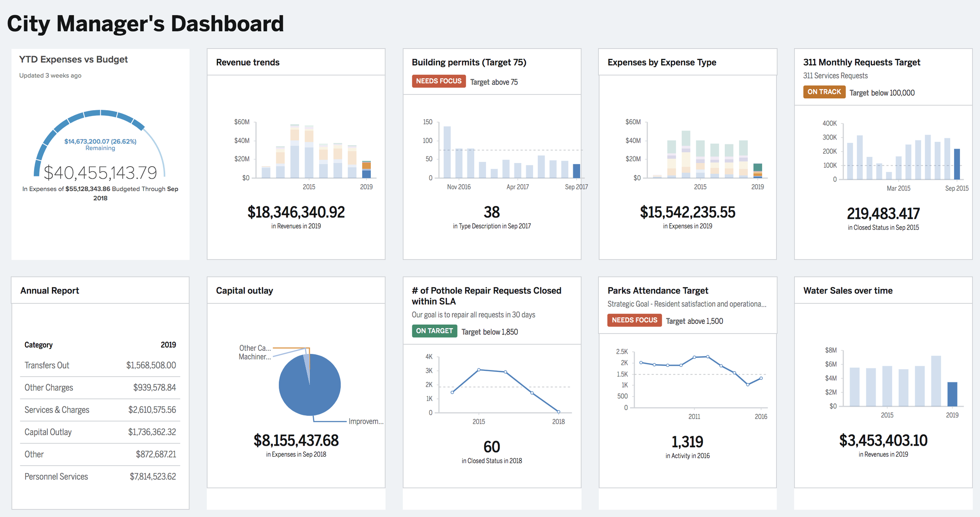Click the ON TRACK badge on 311 Monthly Requests
Viewport: 980px width, 517px height.
[x=824, y=92]
